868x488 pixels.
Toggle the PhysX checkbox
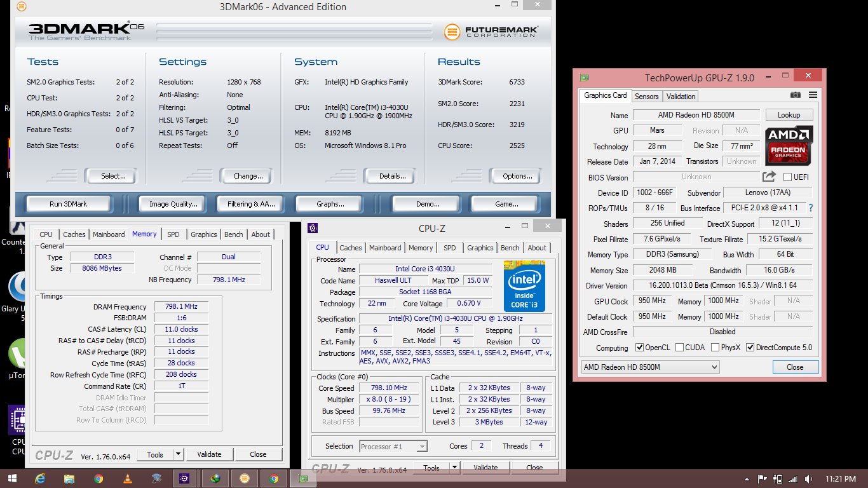(x=715, y=348)
